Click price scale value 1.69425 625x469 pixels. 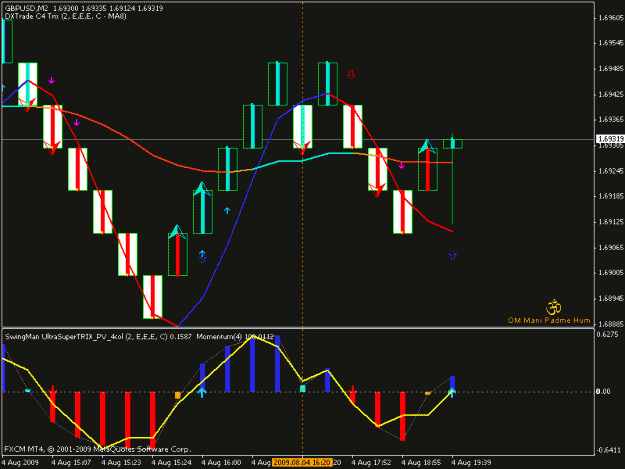[x=611, y=94]
